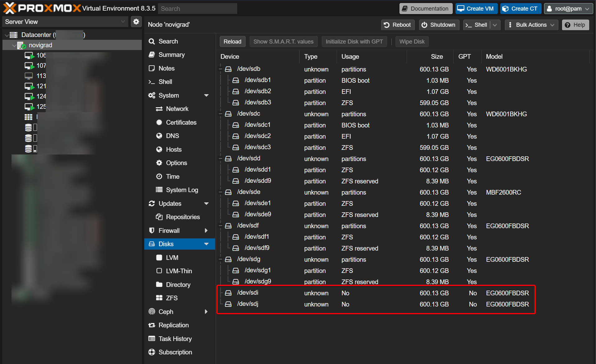Open the Documentation link
The image size is (596, 364).
point(426,9)
